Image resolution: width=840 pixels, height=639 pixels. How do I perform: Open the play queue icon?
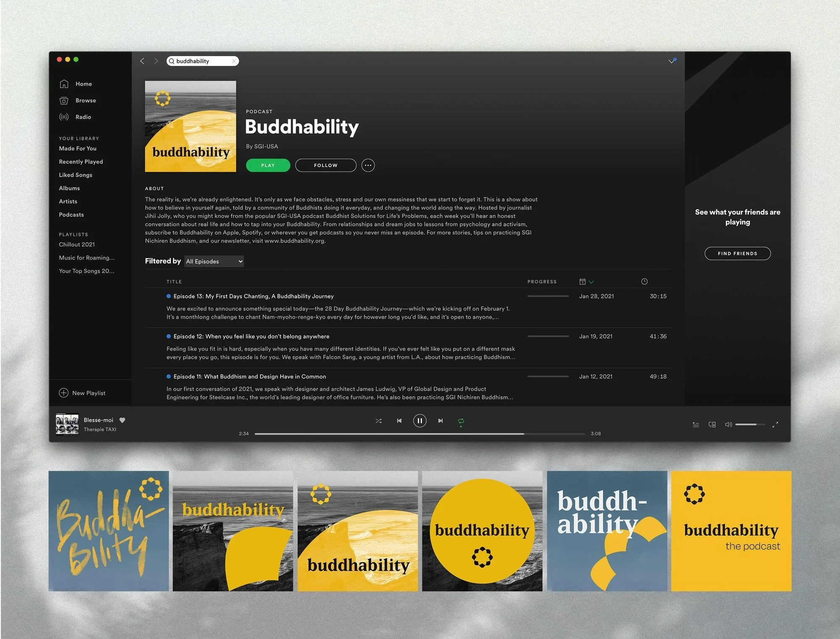click(x=696, y=424)
